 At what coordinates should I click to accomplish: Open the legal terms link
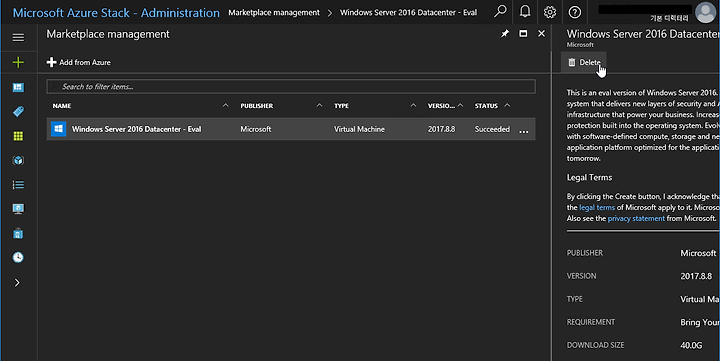click(x=597, y=207)
